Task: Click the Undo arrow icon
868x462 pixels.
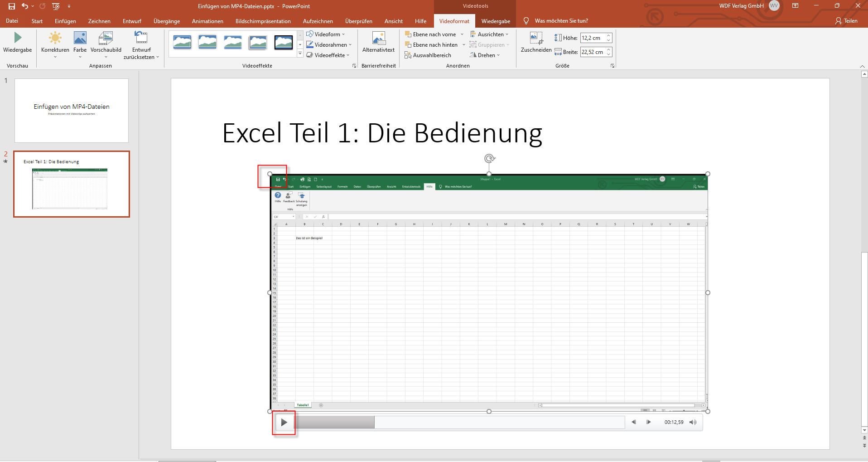Action: click(25, 6)
